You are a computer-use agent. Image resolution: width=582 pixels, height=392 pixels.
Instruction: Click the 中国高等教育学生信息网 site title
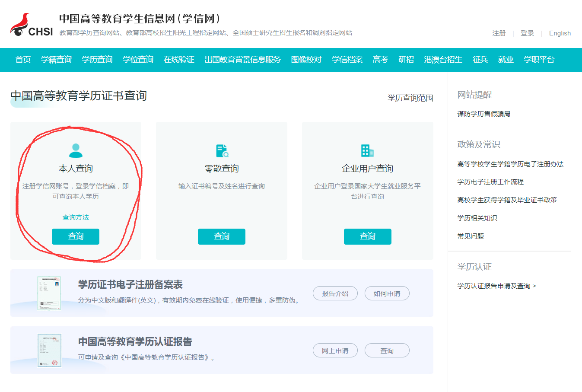(x=140, y=19)
